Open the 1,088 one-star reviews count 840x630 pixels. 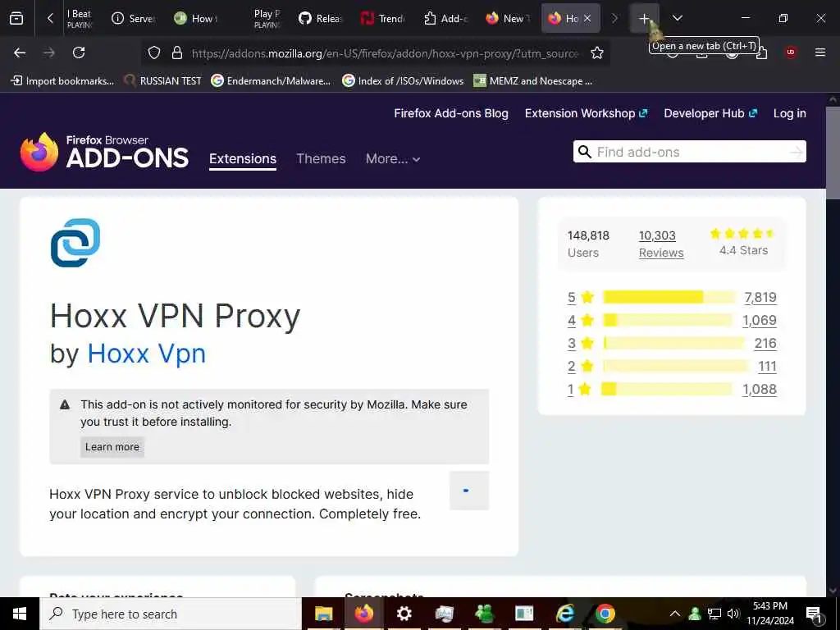(x=759, y=390)
